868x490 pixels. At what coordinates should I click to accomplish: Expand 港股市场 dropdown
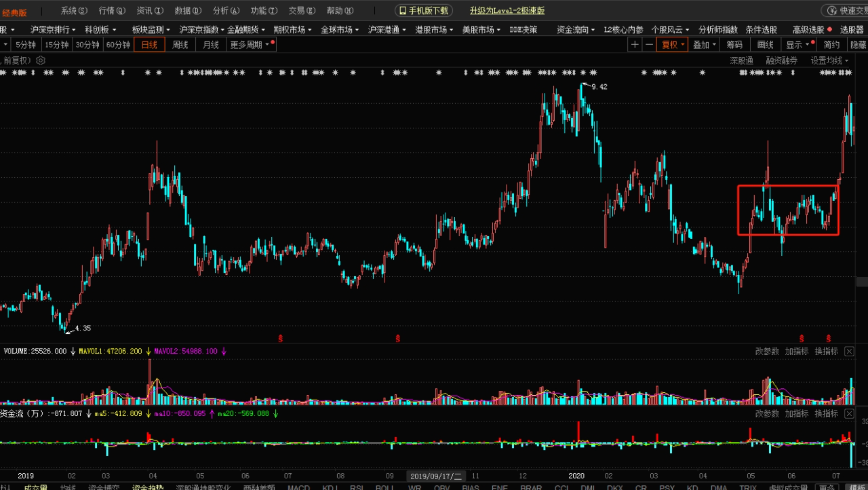(x=435, y=30)
